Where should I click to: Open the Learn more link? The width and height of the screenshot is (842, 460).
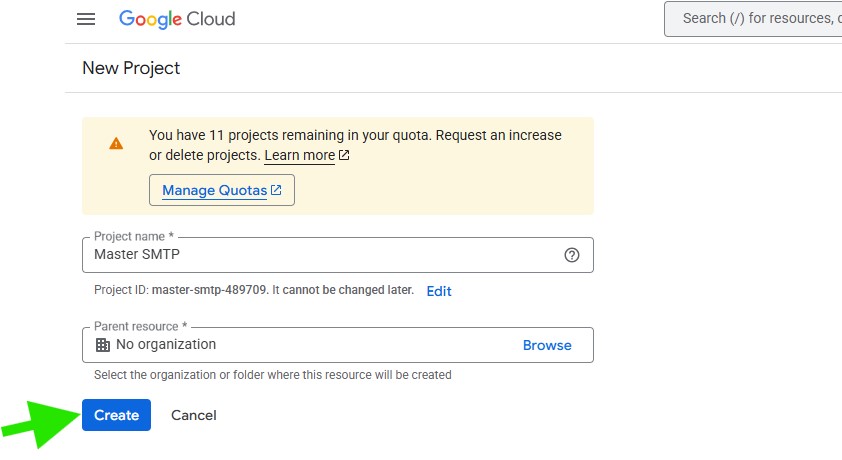point(299,156)
